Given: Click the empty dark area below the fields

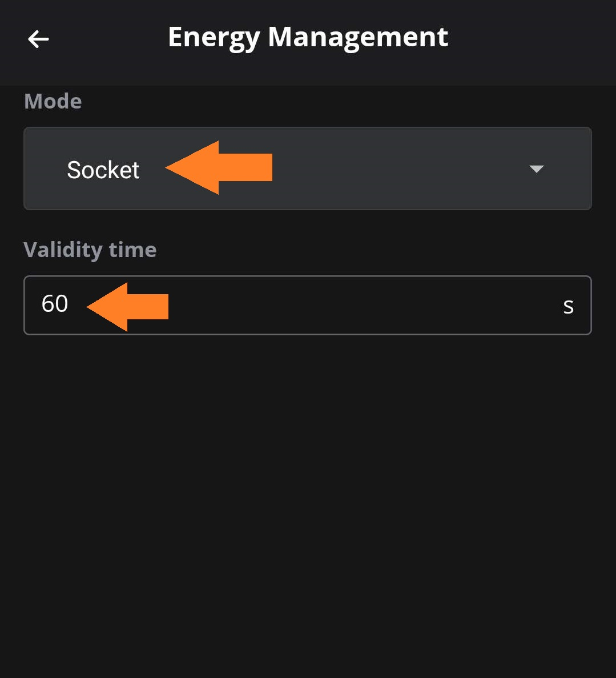Looking at the screenshot, I should 308,503.
